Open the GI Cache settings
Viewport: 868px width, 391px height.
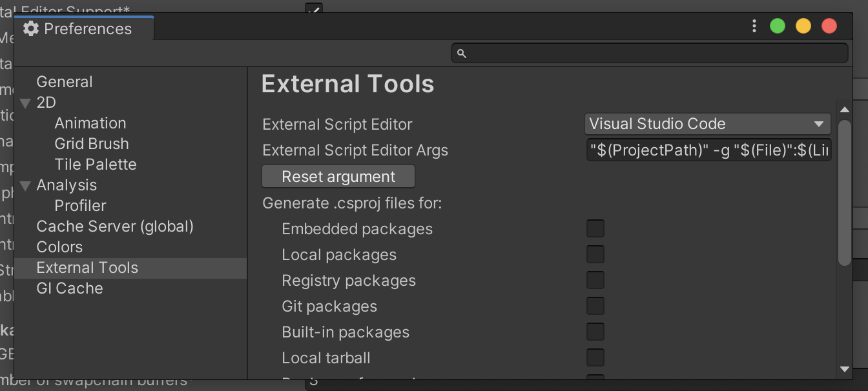70,288
